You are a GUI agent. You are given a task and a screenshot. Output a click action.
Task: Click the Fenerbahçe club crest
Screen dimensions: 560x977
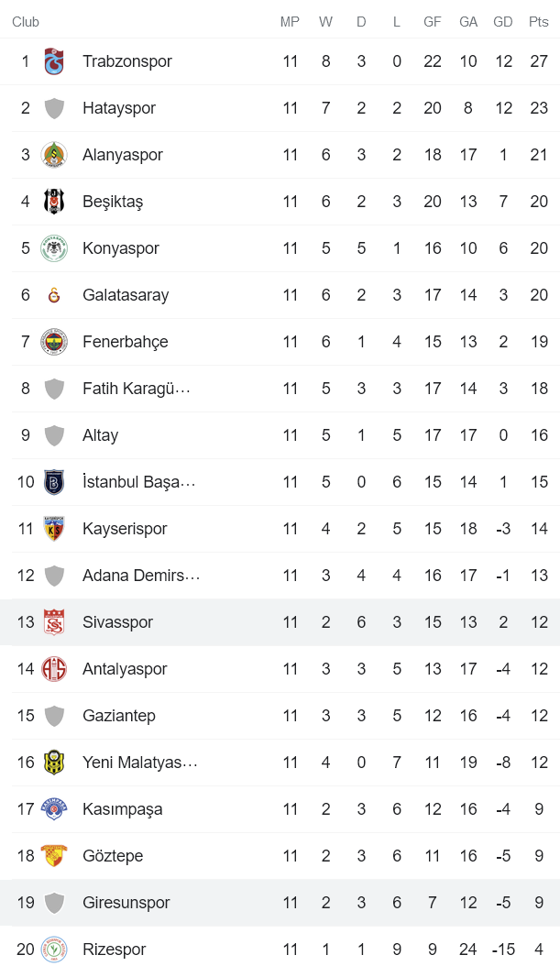(x=54, y=342)
